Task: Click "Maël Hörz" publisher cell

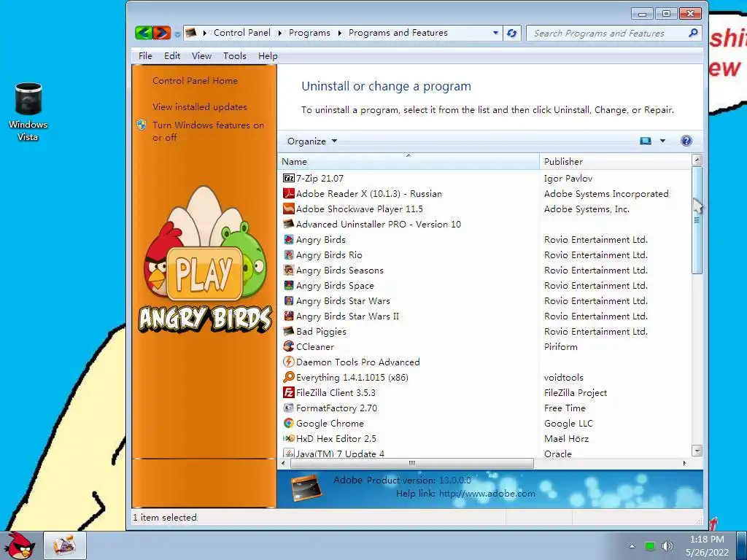Action: (x=566, y=438)
